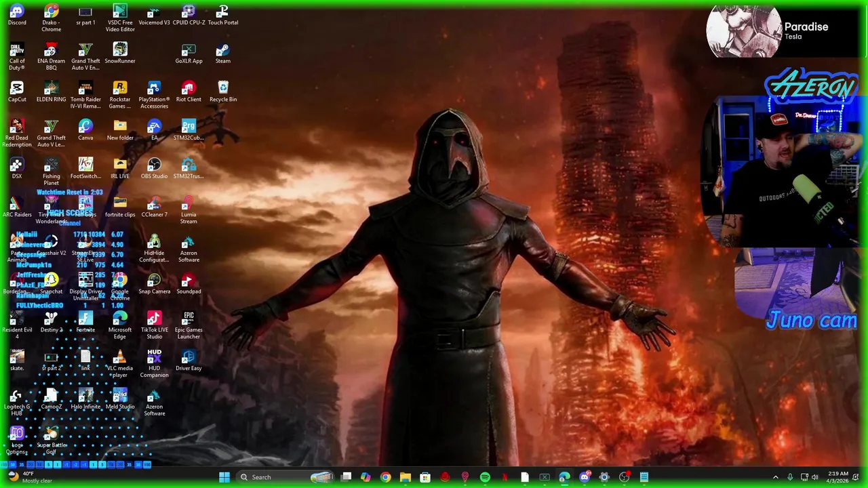Open Discord from the taskbar
The height and width of the screenshot is (488, 868).
click(585, 477)
